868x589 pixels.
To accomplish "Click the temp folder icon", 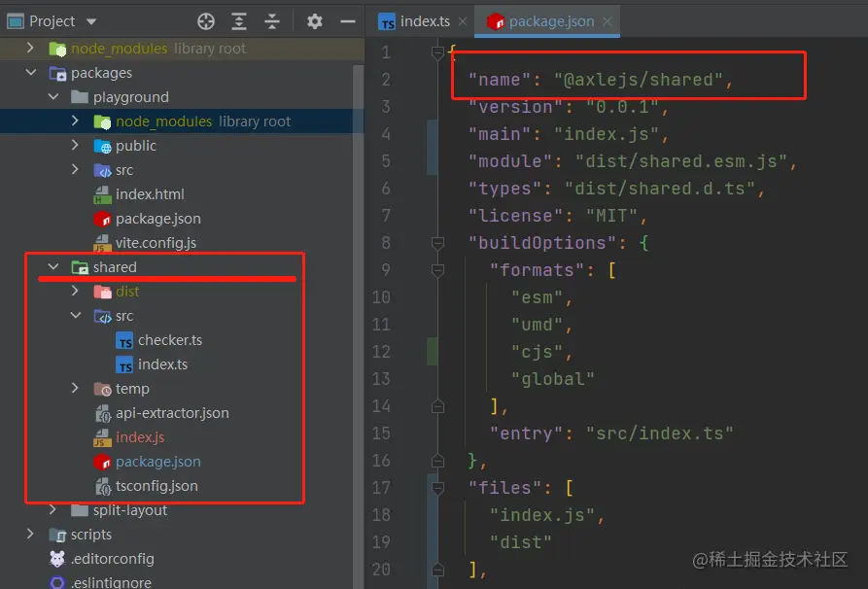I will point(102,389).
